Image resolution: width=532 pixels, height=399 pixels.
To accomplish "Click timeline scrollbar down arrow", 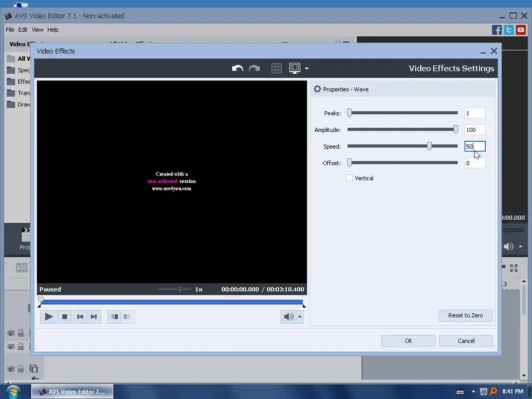I will (524, 376).
